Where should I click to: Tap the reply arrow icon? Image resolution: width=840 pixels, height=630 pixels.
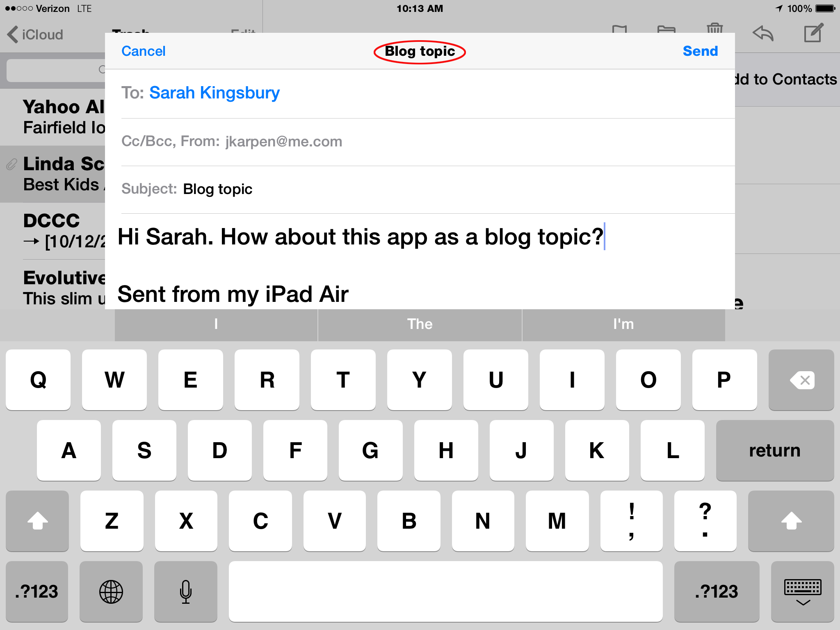tap(763, 34)
